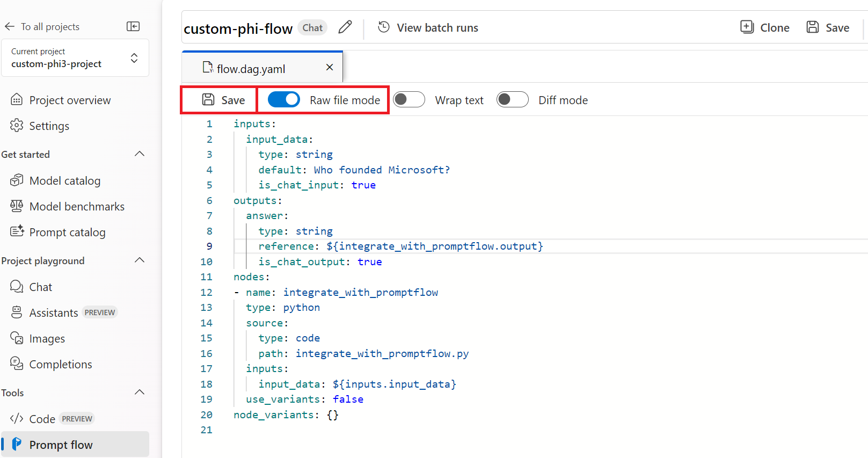
Task: Collapse the sidebar with the panel icon
Action: [133, 26]
